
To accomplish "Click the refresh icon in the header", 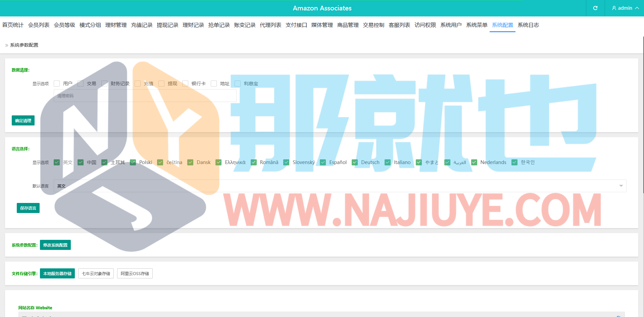I will point(595,8).
